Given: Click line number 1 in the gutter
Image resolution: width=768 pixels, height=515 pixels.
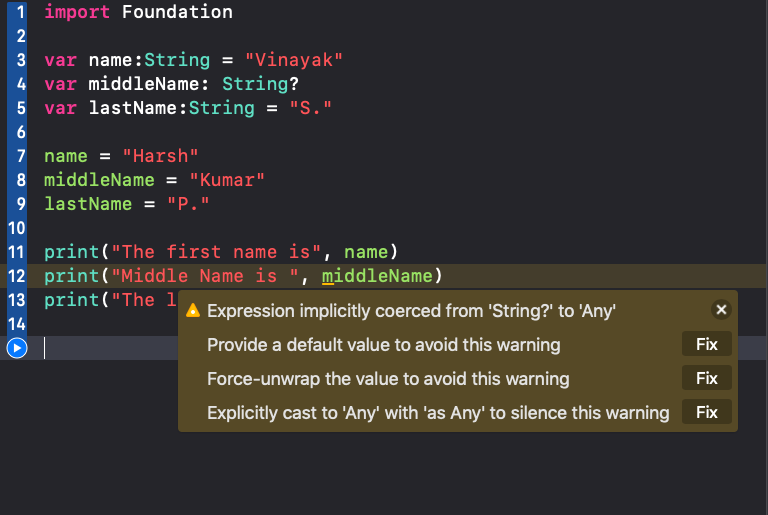Looking at the screenshot, I should [x=20, y=13].
